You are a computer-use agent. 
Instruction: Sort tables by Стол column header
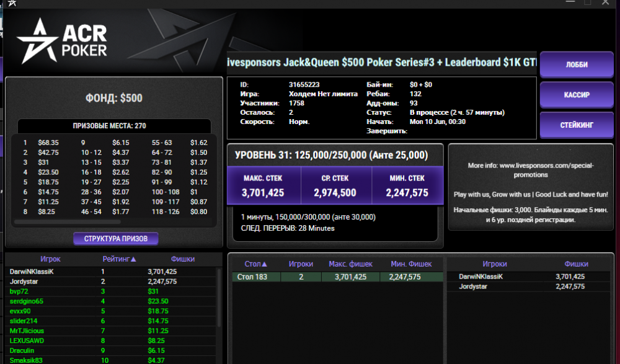click(x=255, y=264)
